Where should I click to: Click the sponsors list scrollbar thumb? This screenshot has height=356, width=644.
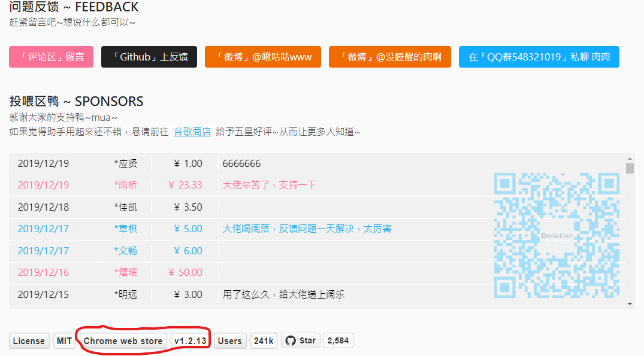(630, 169)
